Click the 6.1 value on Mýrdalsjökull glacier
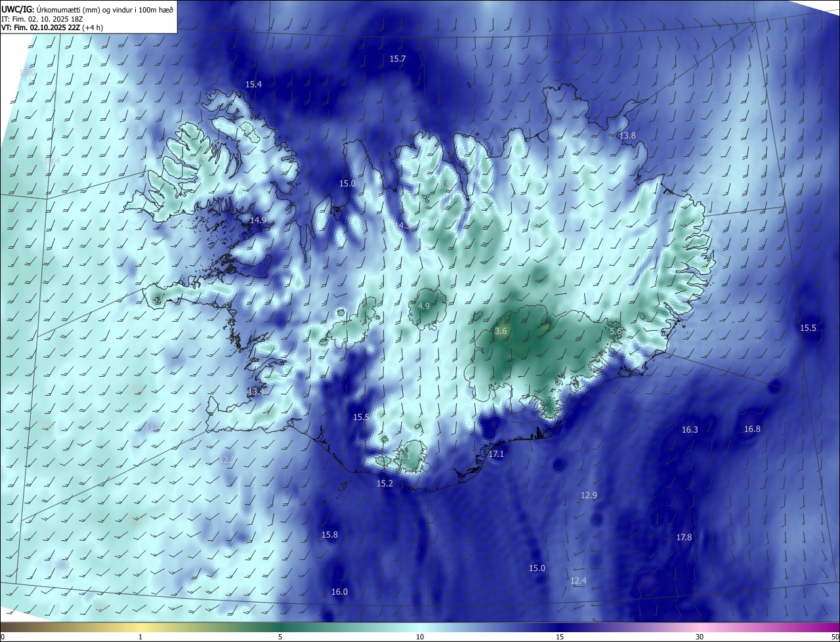Viewport: 840px width, 642px height. (404, 455)
